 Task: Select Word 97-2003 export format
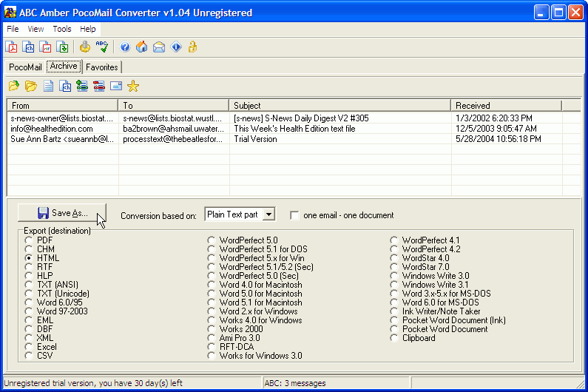tap(29, 311)
